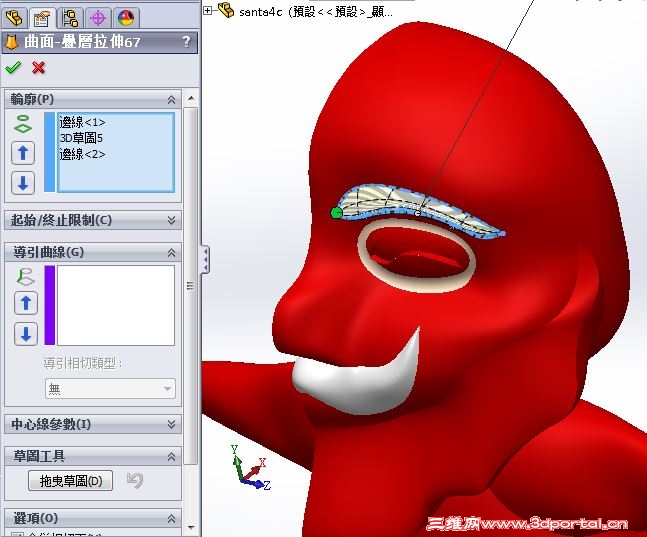Image resolution: width=647 pixels, height=537 pixels.
Task: Collapse the 草圖工具 section
Action: 171,457
